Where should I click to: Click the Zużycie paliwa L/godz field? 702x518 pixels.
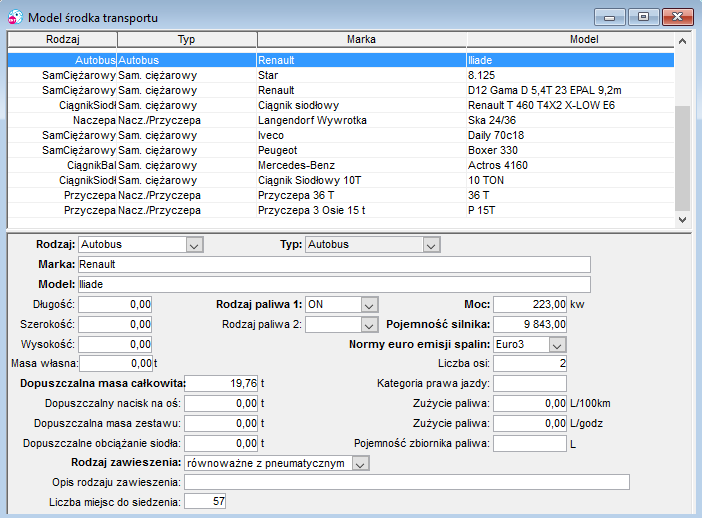[530, 423]
